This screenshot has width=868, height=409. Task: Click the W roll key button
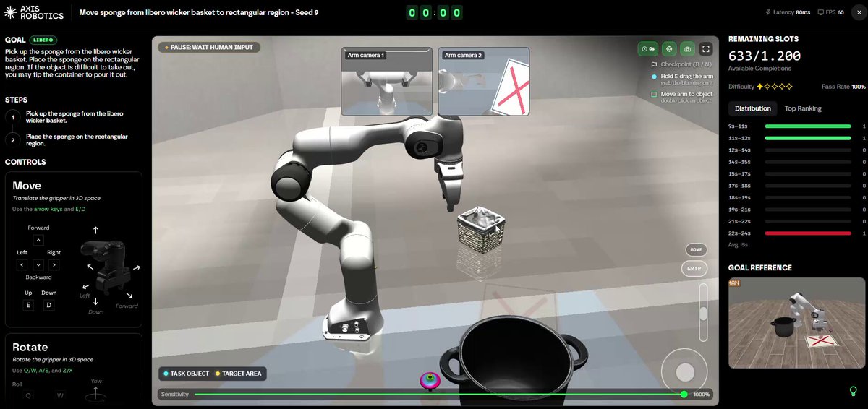[60, 395]
